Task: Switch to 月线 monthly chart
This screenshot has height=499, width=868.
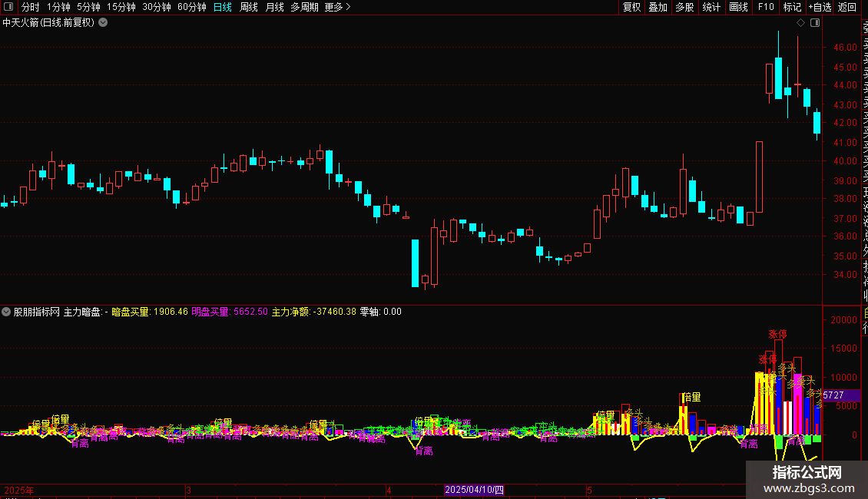Action: click(x=274, y=7)
